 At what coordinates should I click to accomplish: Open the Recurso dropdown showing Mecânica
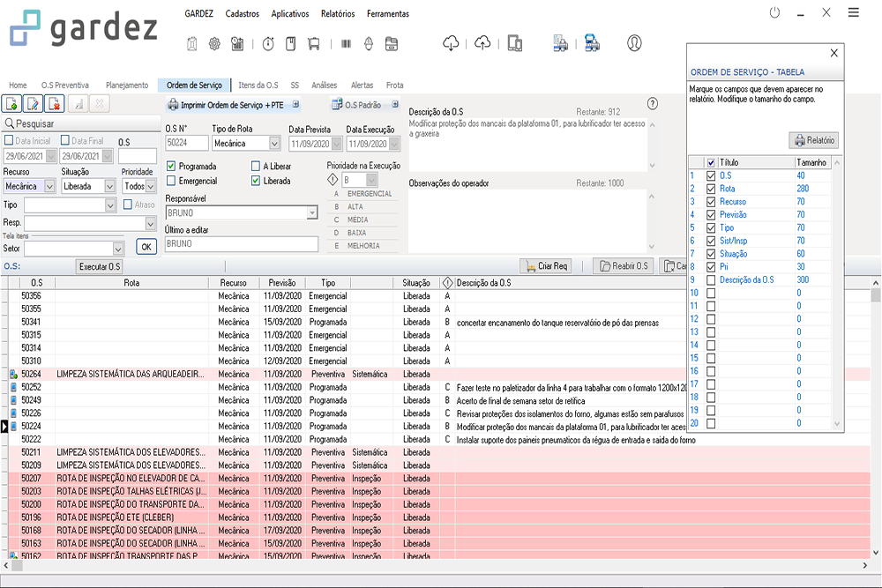point(49,186)
